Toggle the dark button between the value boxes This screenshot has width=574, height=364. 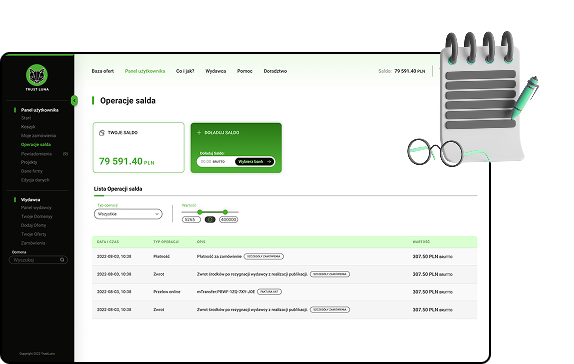pos(210,219)
